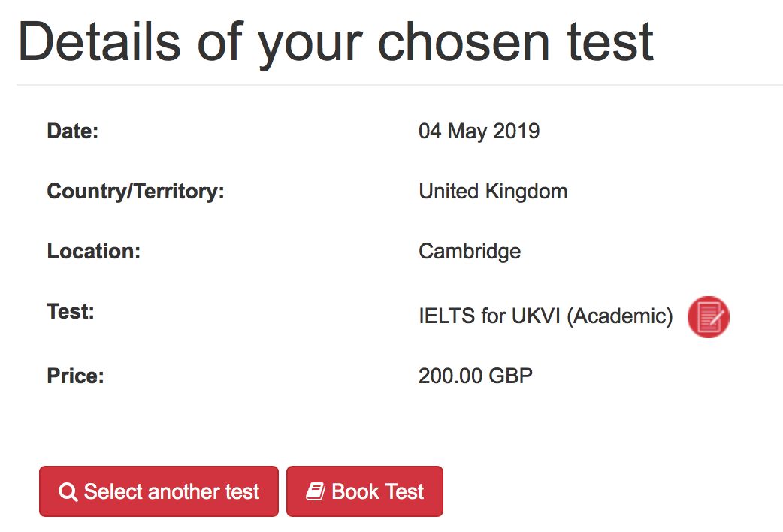Click the book icon in Book Test
Image resolution: width=783 pixels, height=532 pixels.
point(315,492)
